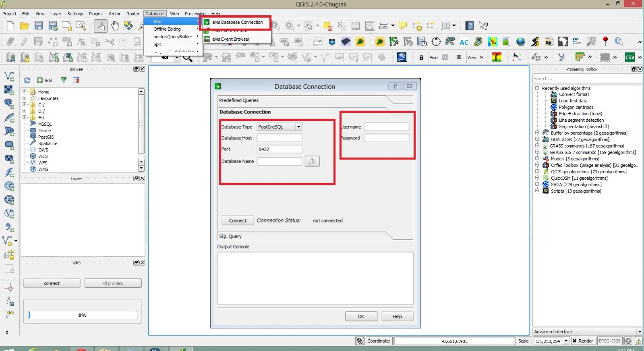This screenshot has height=351, width=644.
Task: Click the Connect button in dialog
Action: click(x=238, y=220)
